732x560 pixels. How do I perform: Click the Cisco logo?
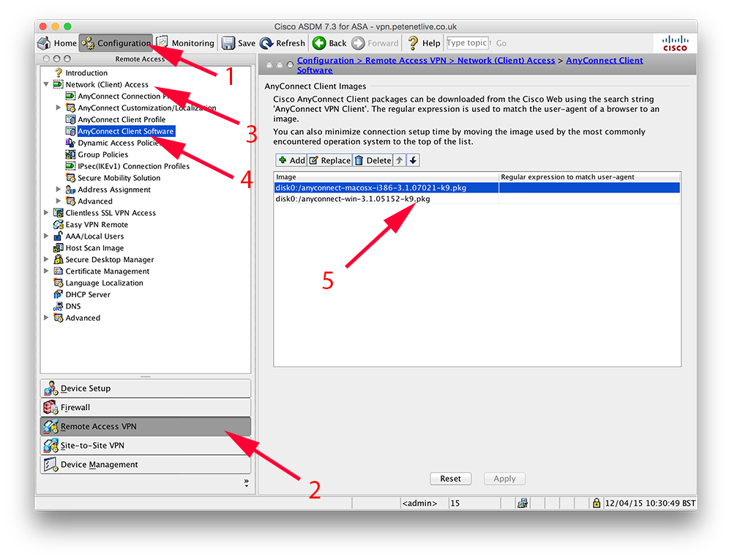pos(675,43)
